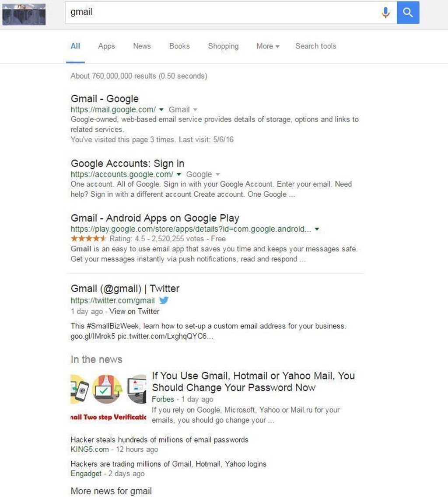The height and width of the screenshot is (498, 448).
Task: Open Google Accounts: Sign in link
Action: [x=127, y=164]
